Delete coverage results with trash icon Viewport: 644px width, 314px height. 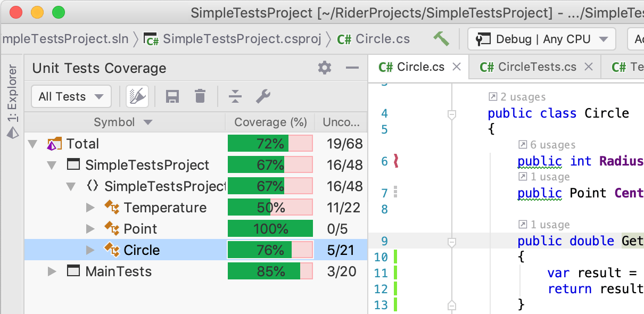pos(200,96)
